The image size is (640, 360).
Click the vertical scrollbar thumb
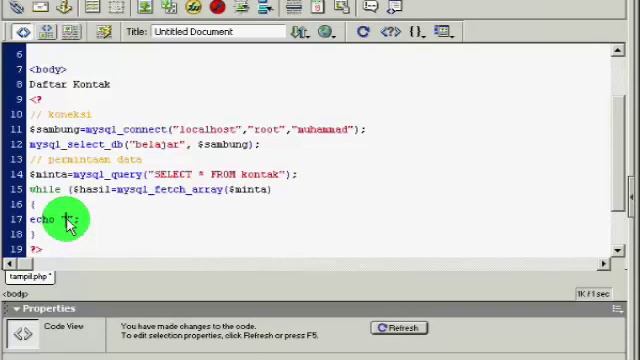(x=618, y=153)
